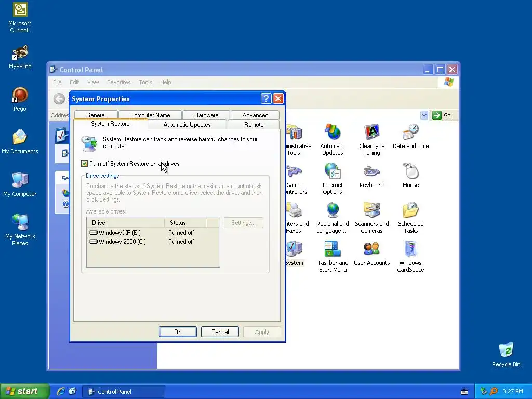
Task: Select the Pego desktop shortcut
Action: coord(20,99)
